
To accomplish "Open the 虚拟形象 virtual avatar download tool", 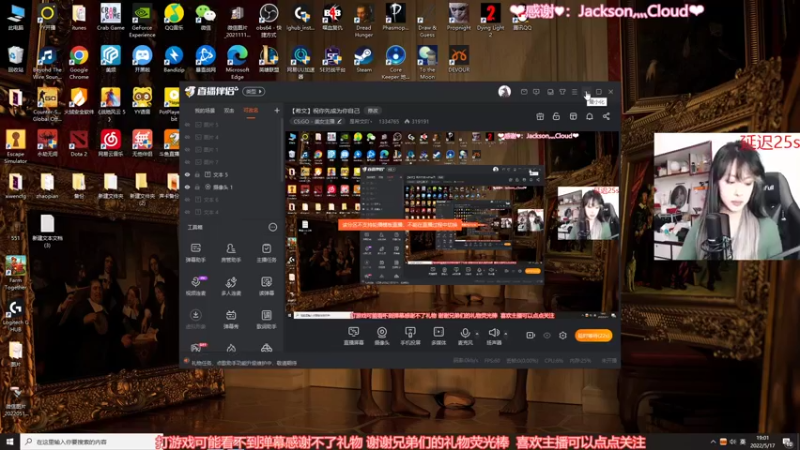I will coord(195,319).
